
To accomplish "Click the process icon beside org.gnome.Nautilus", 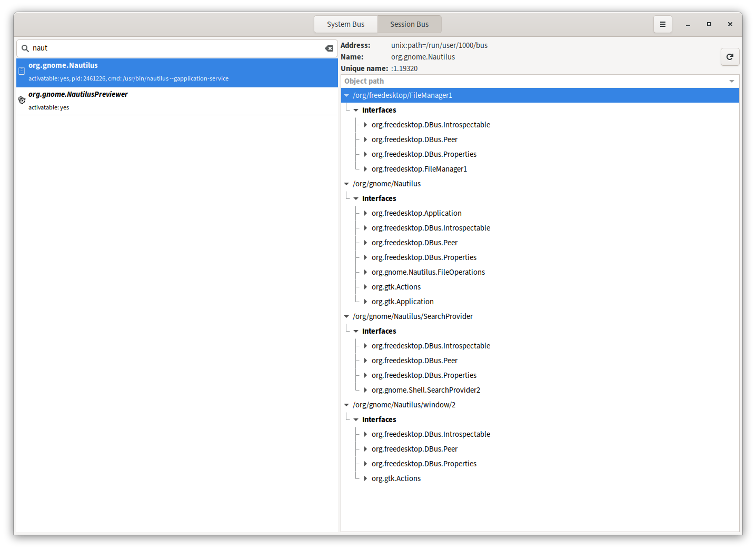I will [x=22, y=71].
